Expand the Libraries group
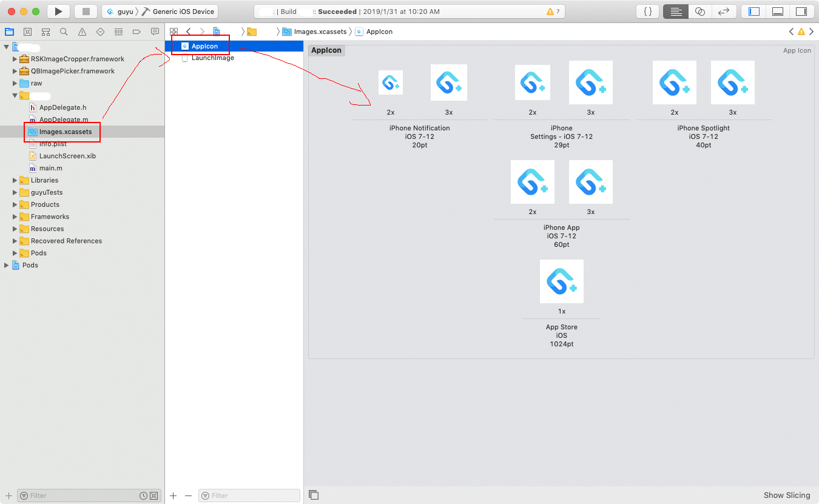Image resolution: width=819 pixels, height=504 pixels. (x=15, y=180)
